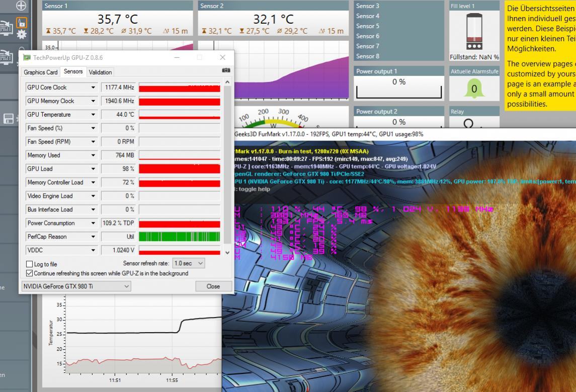The height and width of the screenshot is (392, 576).
Task: Uncheck Continue refreshing in background option
Action: (30, 273)
